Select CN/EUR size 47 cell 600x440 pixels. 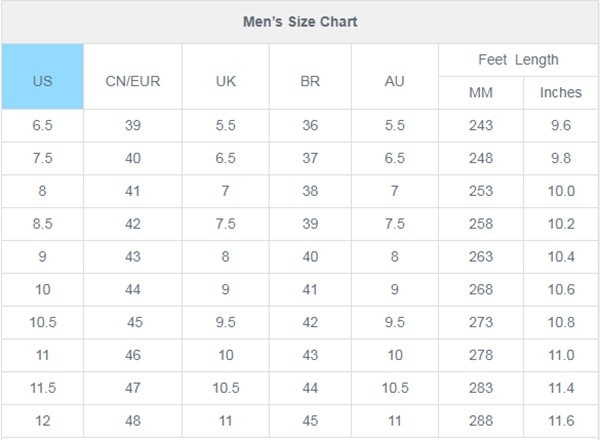[133, 388]
